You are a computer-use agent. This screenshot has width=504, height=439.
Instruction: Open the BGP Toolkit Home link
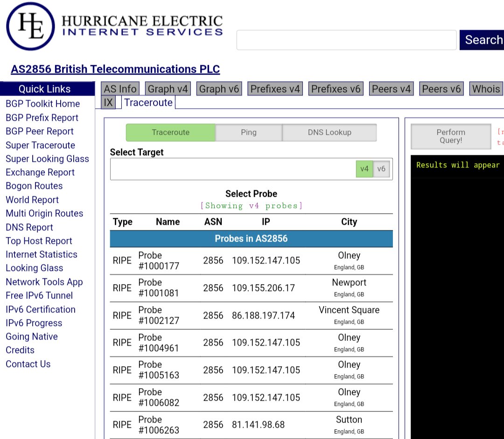pos(42,104)
